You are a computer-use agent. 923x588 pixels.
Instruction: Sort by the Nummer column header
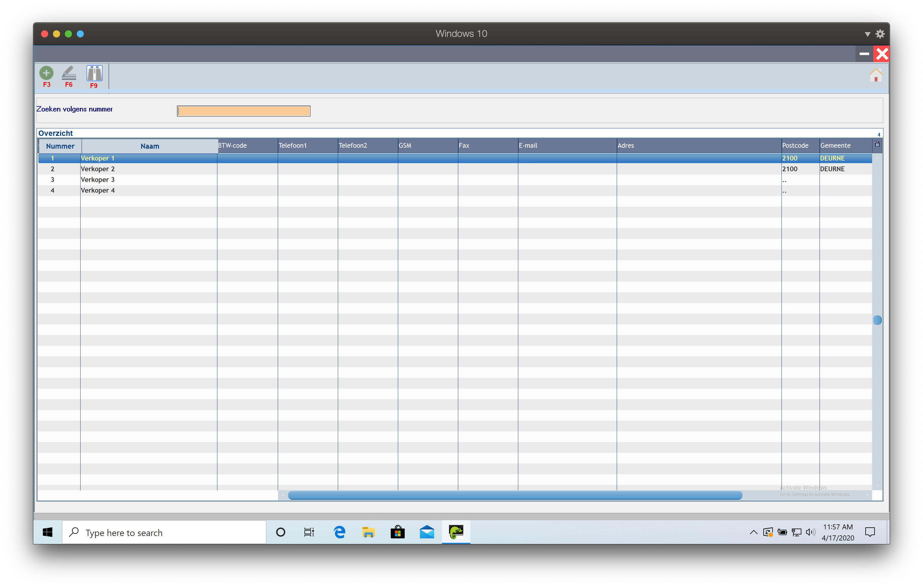pyautogui.click(x=60, y=146)
